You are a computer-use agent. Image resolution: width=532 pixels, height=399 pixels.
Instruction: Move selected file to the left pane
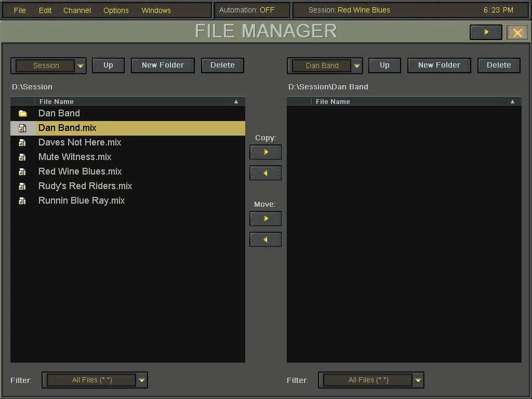265,240
